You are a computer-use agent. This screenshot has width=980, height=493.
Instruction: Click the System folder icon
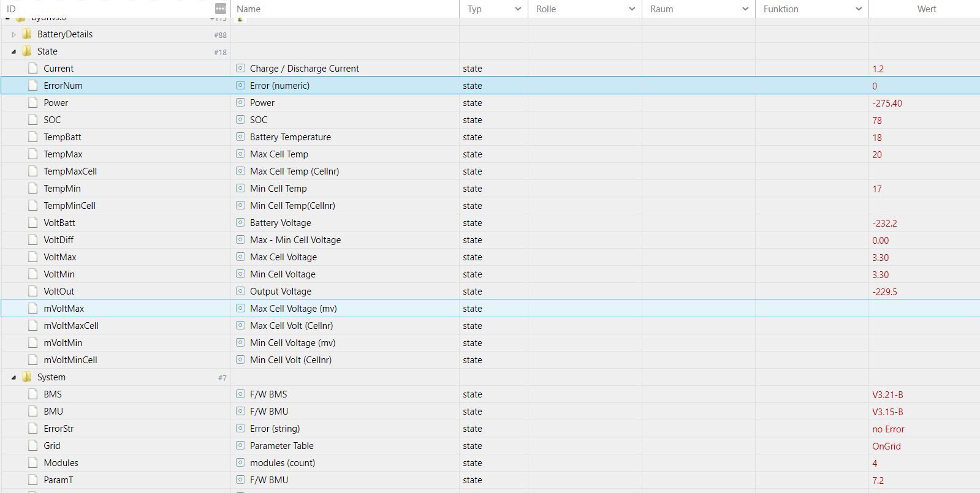[x=26, y=377]
